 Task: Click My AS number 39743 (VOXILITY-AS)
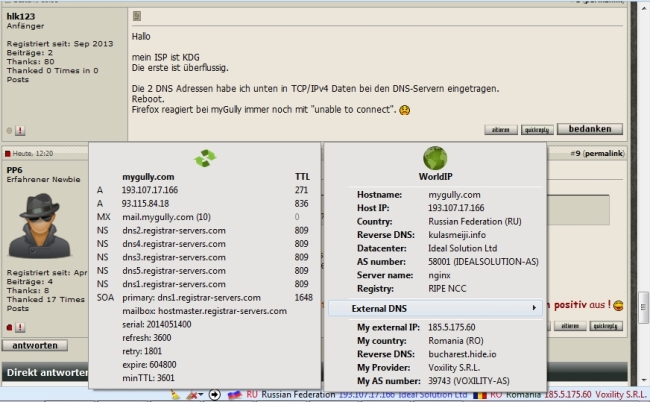(468, 381)
